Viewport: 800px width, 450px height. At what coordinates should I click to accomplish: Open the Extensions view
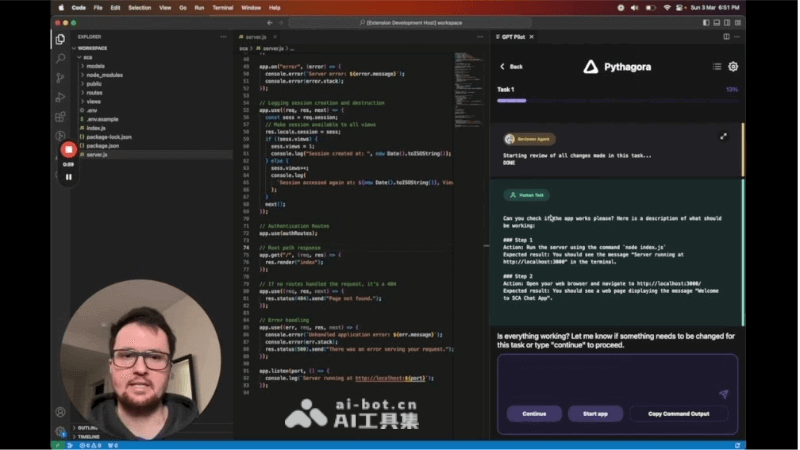coord(61,117)
